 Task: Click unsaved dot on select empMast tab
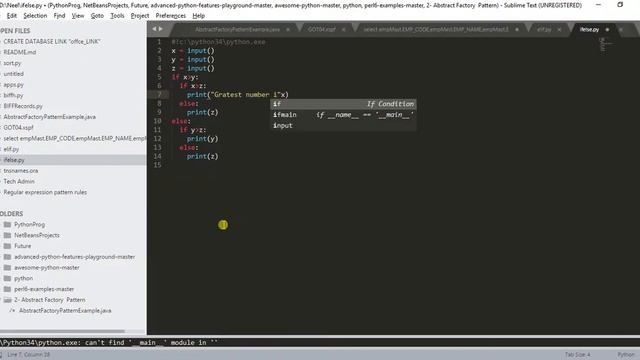coord(517,29)
